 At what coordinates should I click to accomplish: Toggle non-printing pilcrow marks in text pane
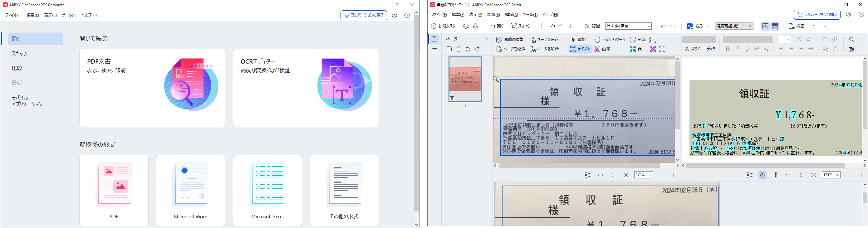pos(775,175)
